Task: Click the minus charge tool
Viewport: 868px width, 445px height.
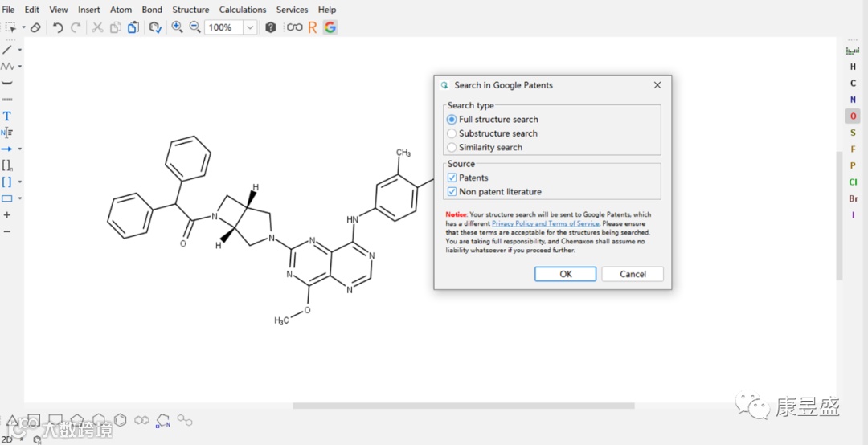Action: pos(7,231)
